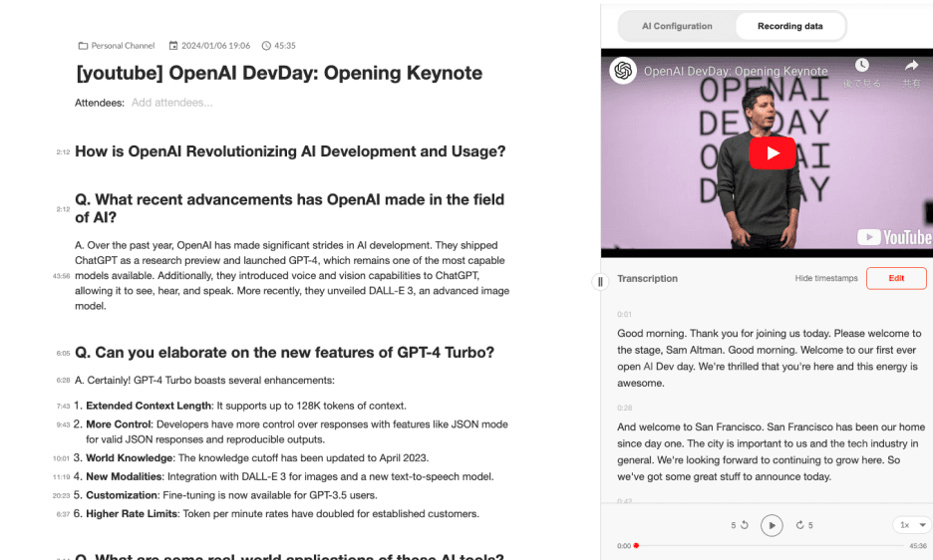
Task: Click the Personal Channel label
Action: (x=123, y=46)
